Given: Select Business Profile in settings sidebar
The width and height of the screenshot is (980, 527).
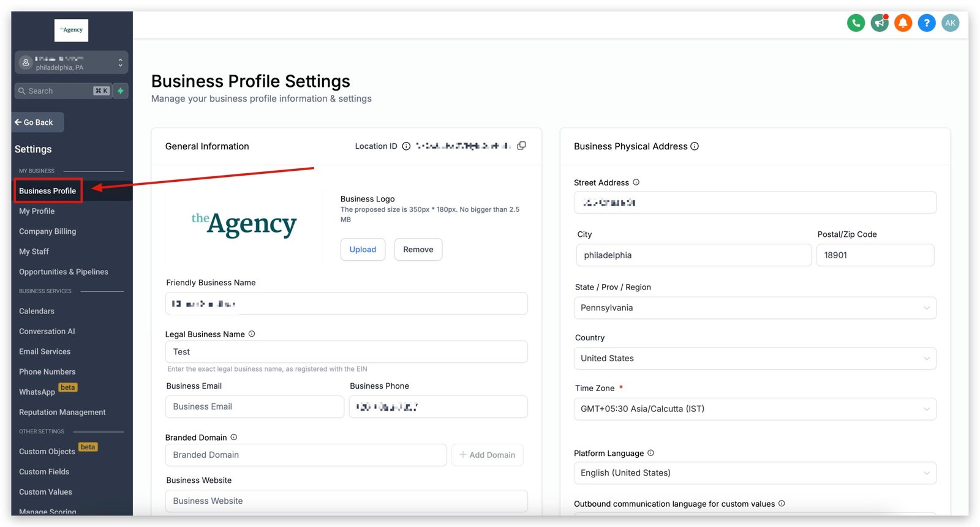Looking at the screenshot, I should click(x=48, y=191).
